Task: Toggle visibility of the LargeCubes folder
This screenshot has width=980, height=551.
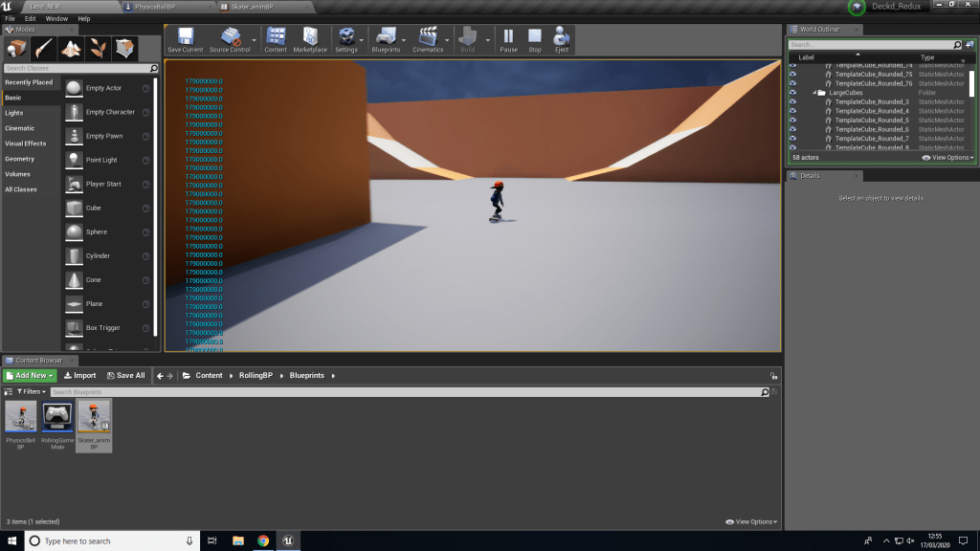Action: pos(792,93)
